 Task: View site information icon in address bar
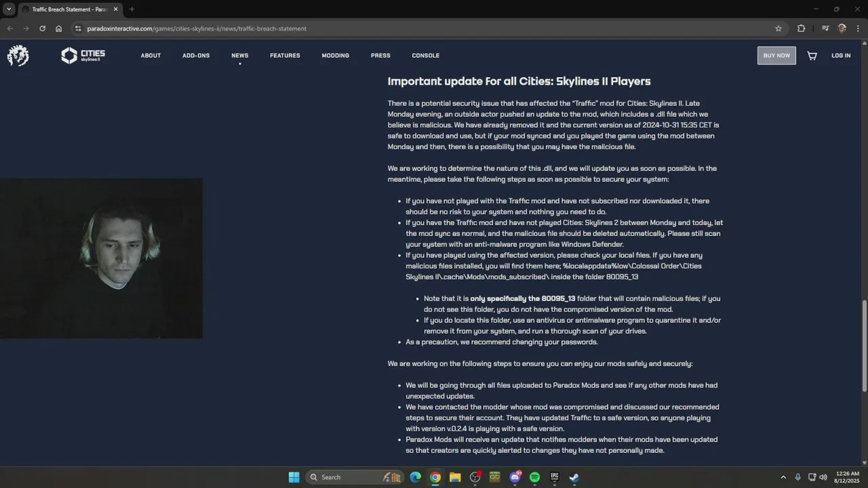(78, 28)
